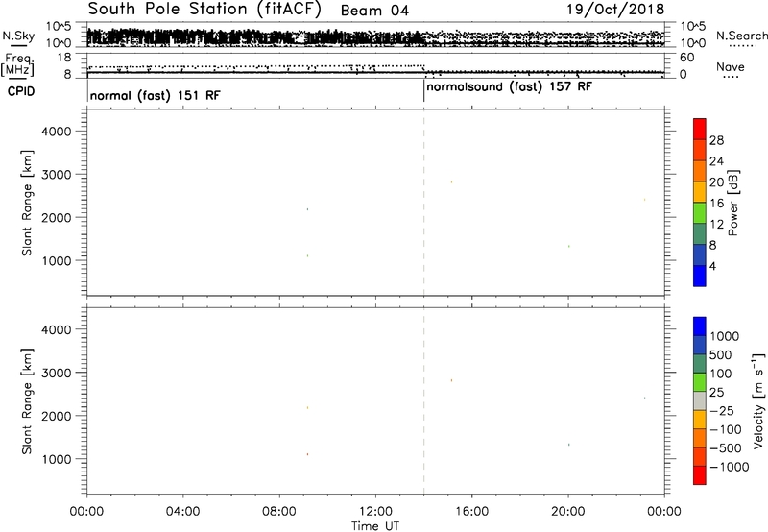Screen dimensions: 768x532
Task: Click time axis tick '08:00'
Action: click(279, 512)
